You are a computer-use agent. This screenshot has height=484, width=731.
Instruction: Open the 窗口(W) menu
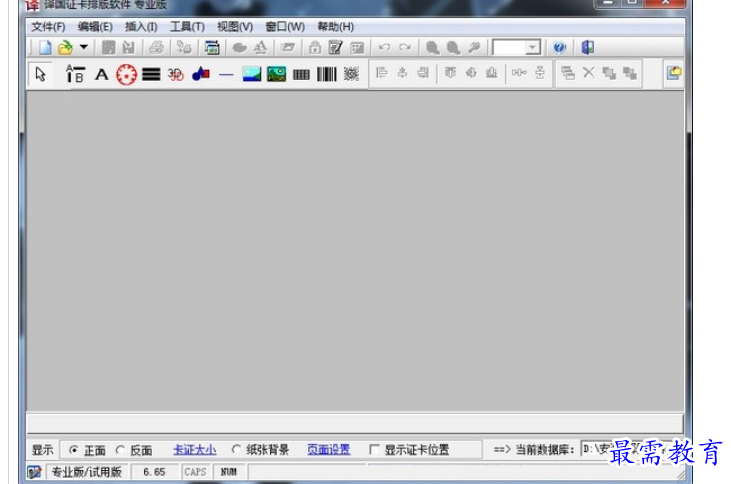click(285, 27)
